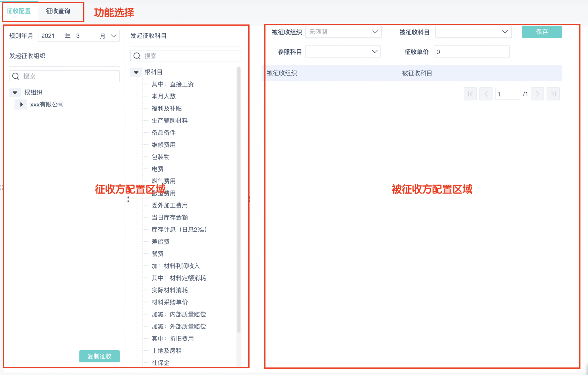Image resolution: width=588 pixels, height=375 pixels.
Task: Collapse the 根组织 tree node
Action: click(x=15, y=92)
